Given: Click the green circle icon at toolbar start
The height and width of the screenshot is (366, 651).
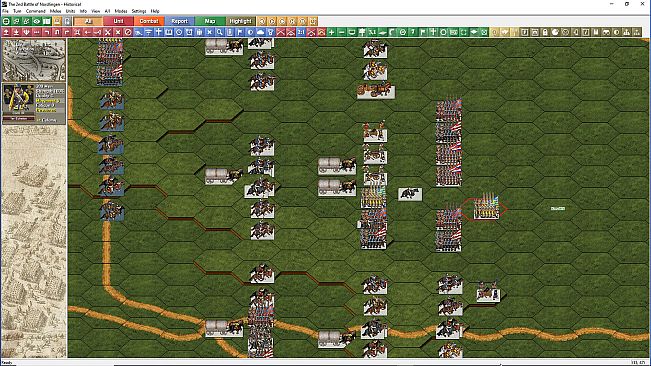Looking at the screenshot, I should (x=6, y=21).
